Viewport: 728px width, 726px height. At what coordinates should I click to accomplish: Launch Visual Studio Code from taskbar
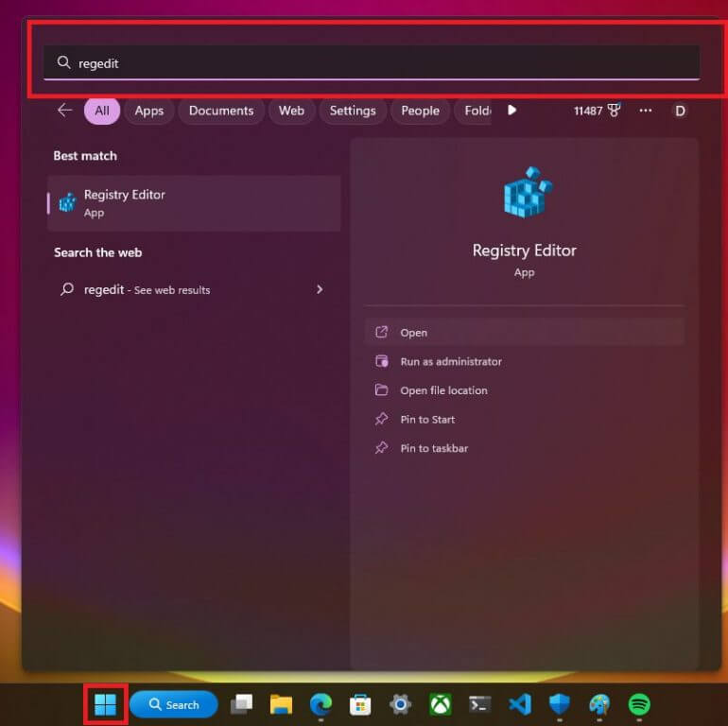tap(520, 704)
